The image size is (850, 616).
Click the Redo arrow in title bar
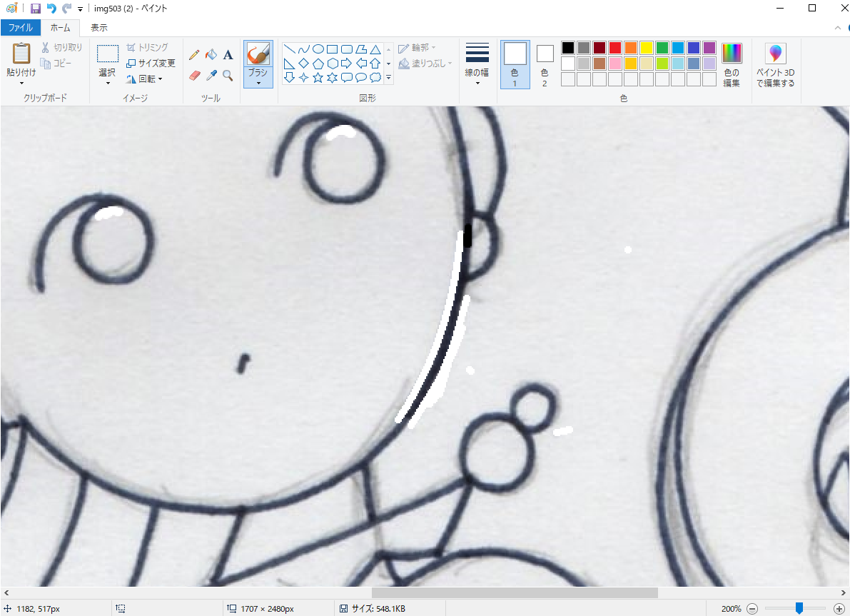[x=66, y=8]
